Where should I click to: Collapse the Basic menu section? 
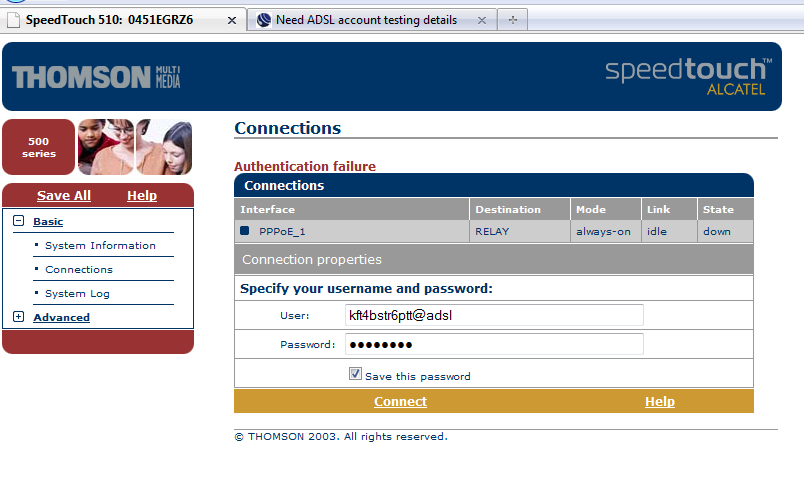pyautogui.click(x=18, y=222)
